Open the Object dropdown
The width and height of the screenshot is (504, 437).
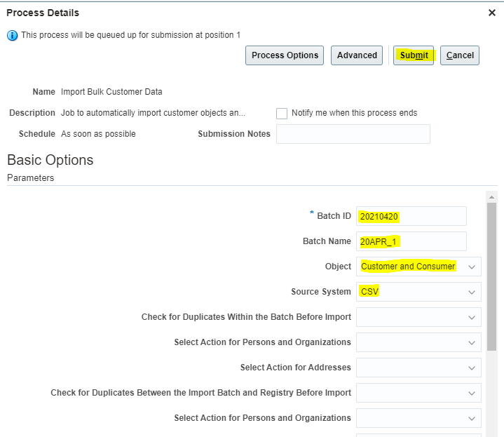[x=418, y=267]
